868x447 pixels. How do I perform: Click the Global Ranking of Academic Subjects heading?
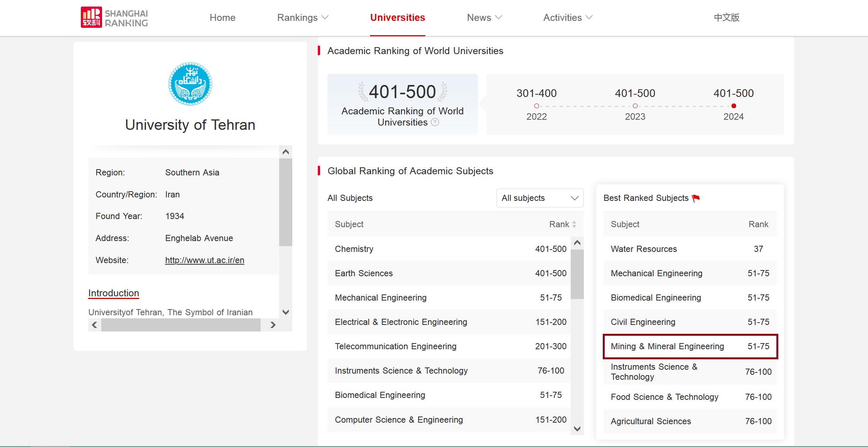(x=410, y=171)
